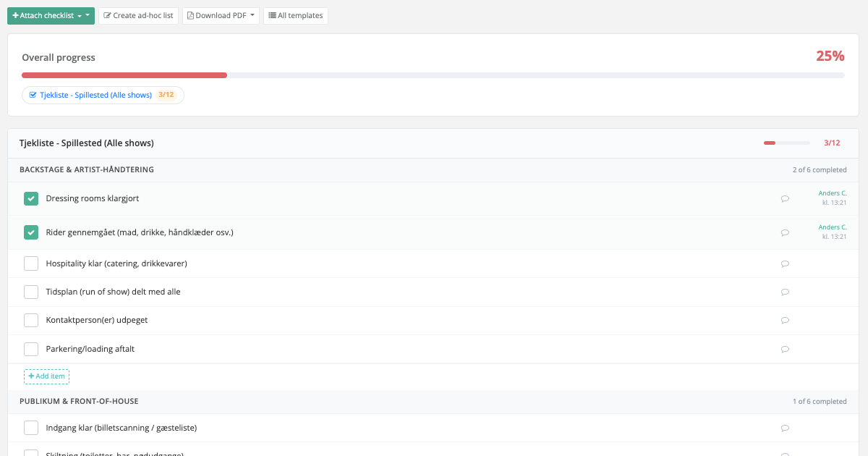Add item to Backstage section
The image size is (868, 456).
(x=46, y=376)
